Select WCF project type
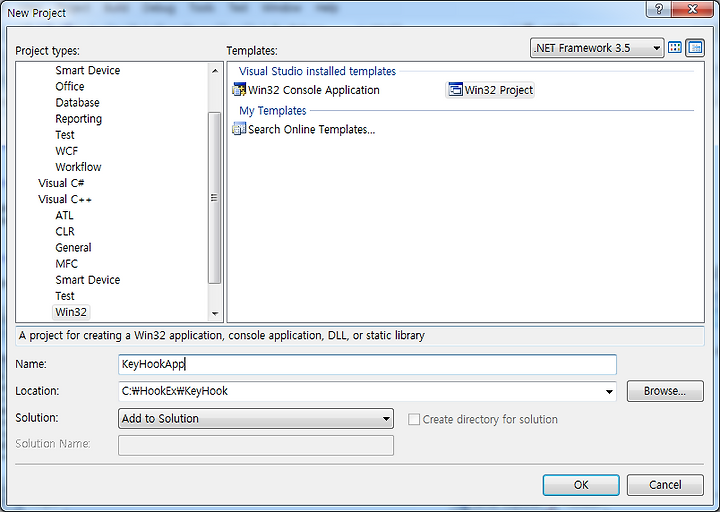The height and width of the screenshot is (512, 720). 67,151
